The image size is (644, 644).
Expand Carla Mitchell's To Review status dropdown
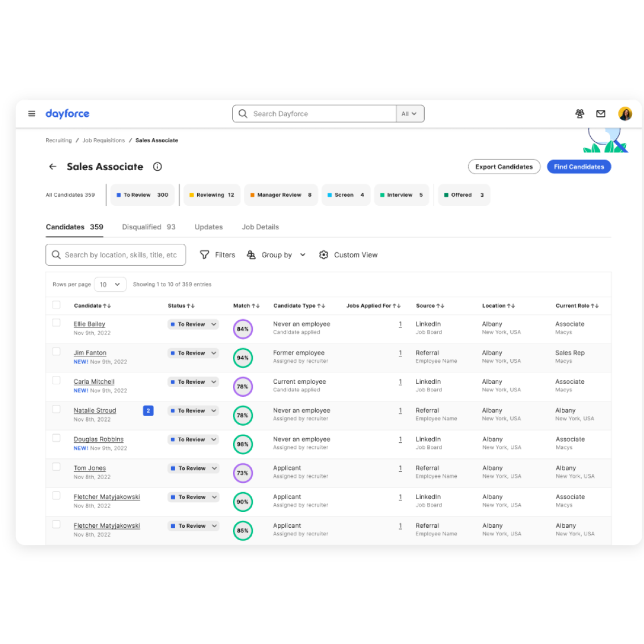pyautogui.click(x=214, y=382)
